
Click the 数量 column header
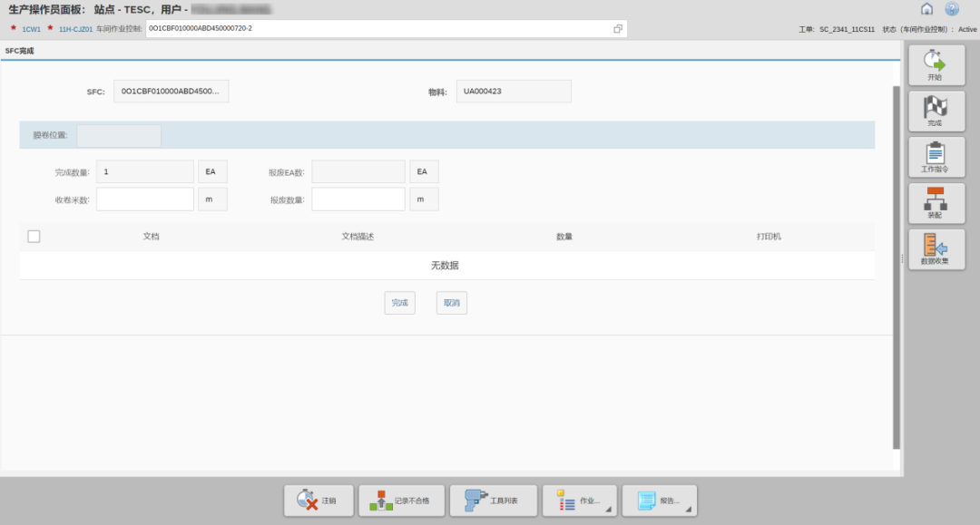pyautogui.click(x=564, y=237)
